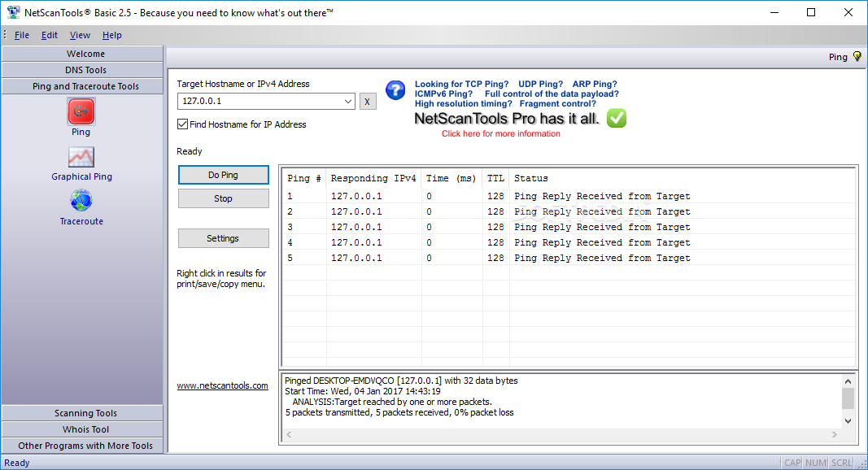Click scroll up arrow in results log
Image resolution: width=868 pixels, height=470 pixels.
tap(848, 381)
